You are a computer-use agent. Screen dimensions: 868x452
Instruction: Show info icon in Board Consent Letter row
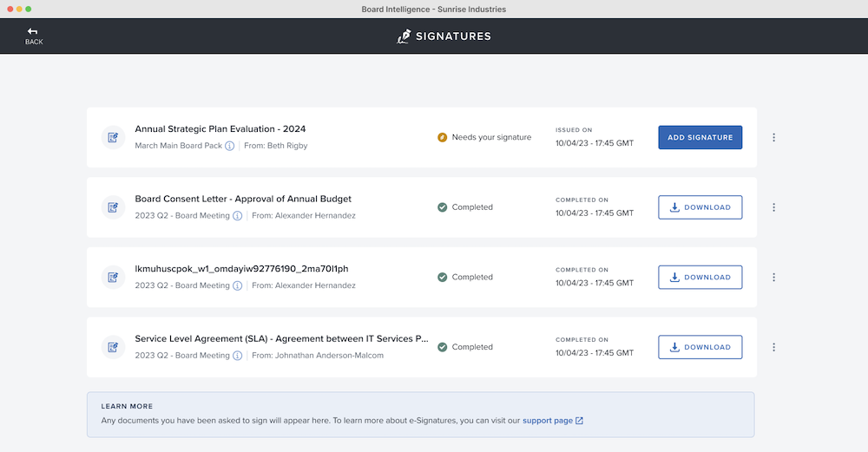(238, 216)
